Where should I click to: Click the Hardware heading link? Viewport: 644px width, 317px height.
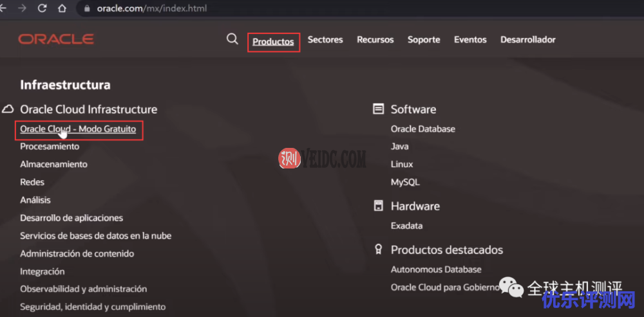tap(415, 206)
